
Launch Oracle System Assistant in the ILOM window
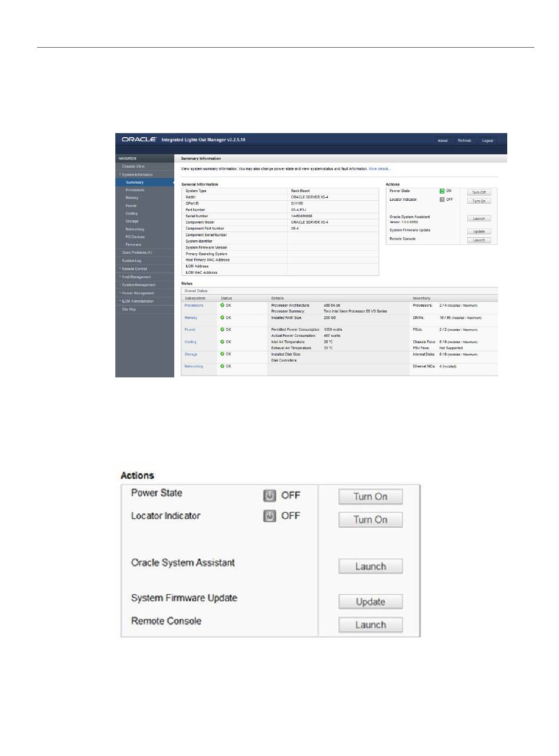[x=479, y=218]
